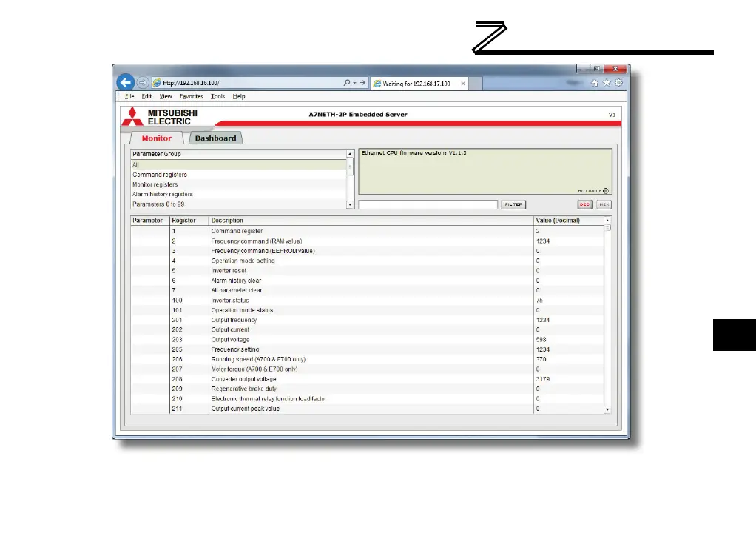Click the Mitsubishi Electric logo
The image size is (756, 533).
click(160, 117)
